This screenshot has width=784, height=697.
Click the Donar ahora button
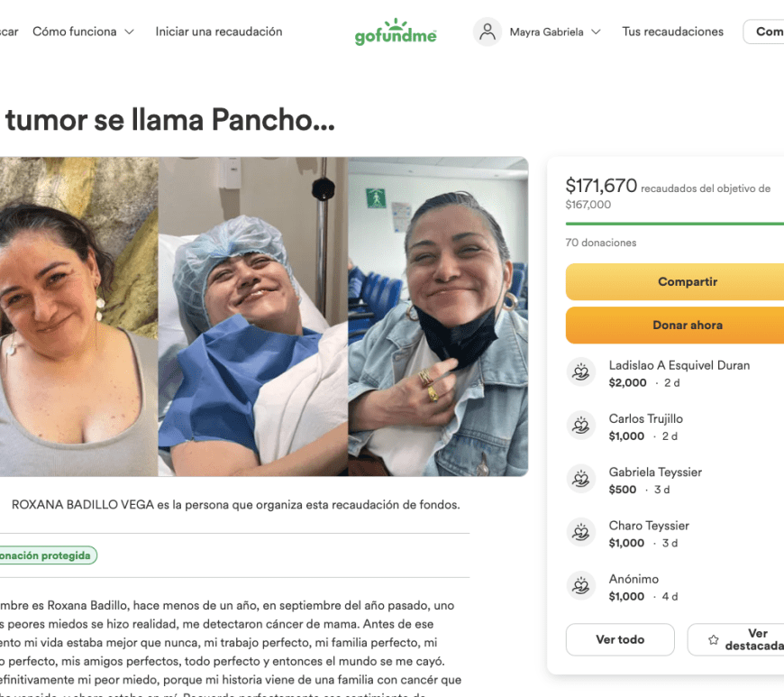point(675,326)
